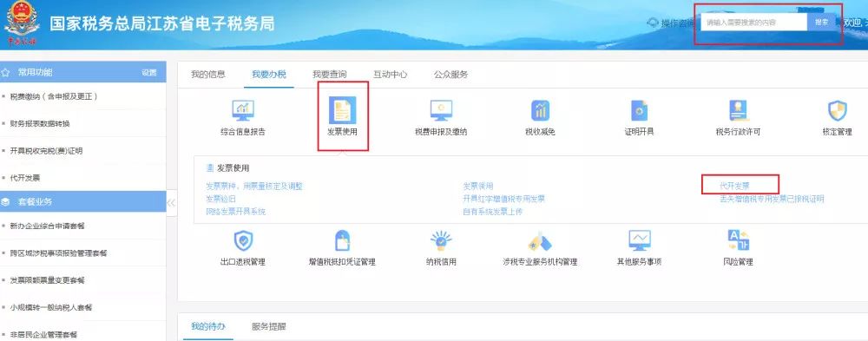This screenshot has width=868, height=341.
Task: Open the 纳税信用 lightbulb icon
Action: [x=441, y=241]
